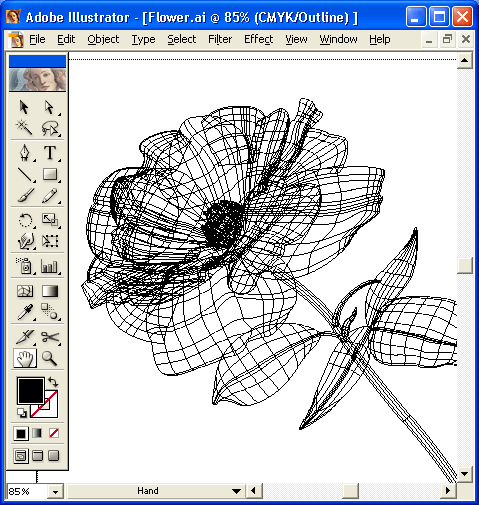Select the Magic Wand tool
Viewport: 479px width, 505px height.
(24, 128)
